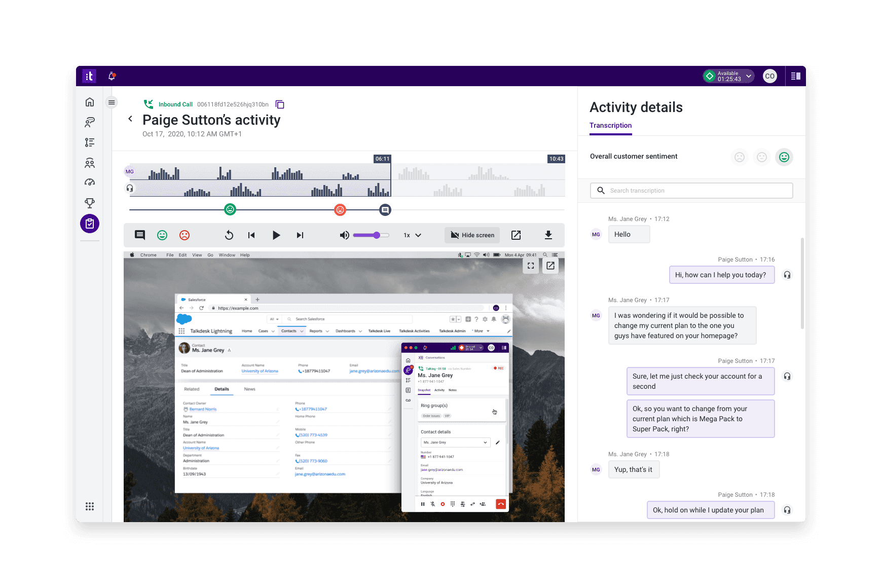Copy the inbound call ID
This screenshot has width=882, height=588.
280,104
